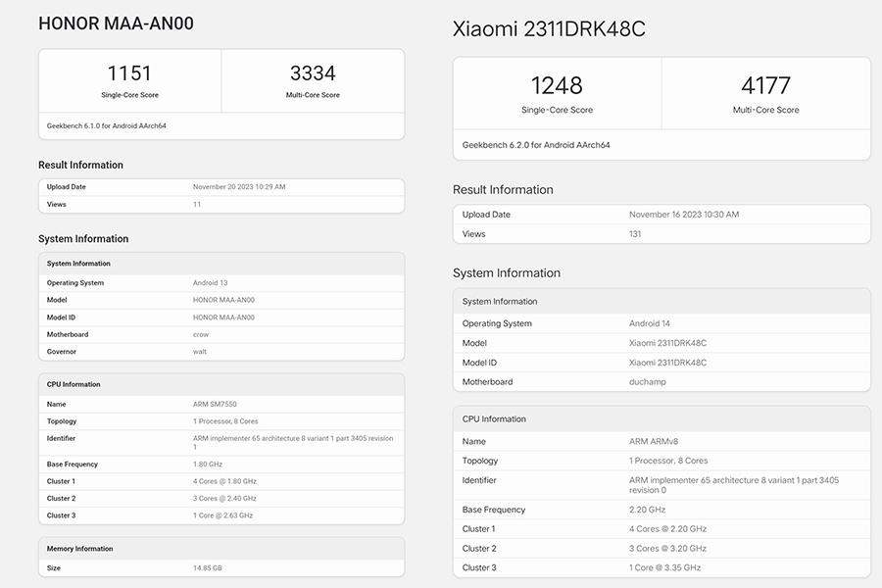Screen dimensions: 882x588
Task: Select the HONOR multi-core score "3334"
Action: 313,73
